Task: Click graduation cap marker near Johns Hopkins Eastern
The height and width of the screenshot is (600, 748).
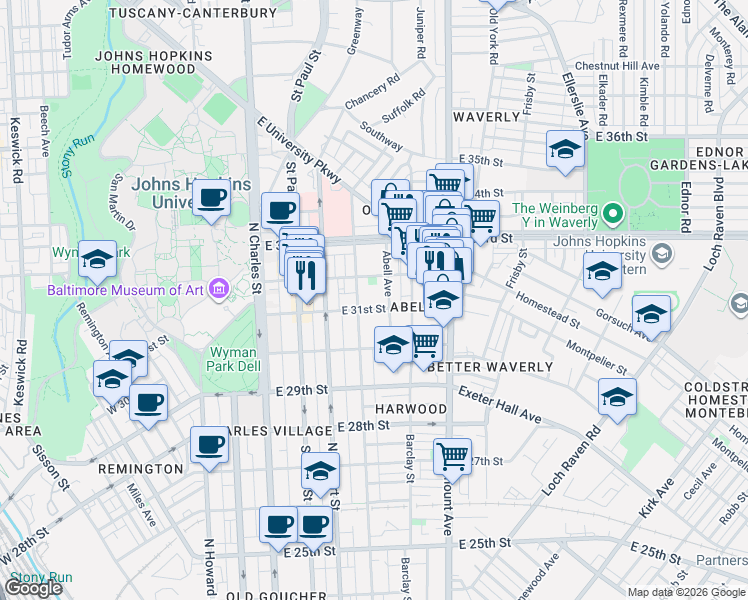Action: (603, 273)
